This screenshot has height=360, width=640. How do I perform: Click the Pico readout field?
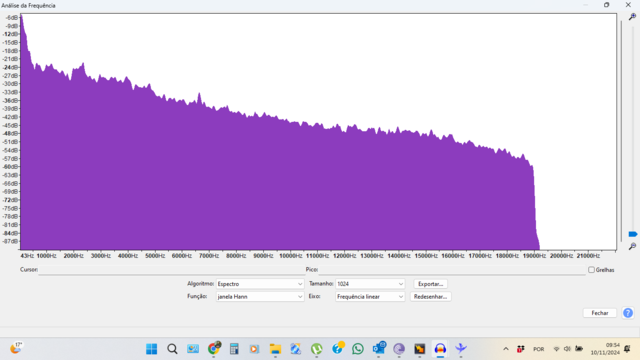(x=452, y=270)
